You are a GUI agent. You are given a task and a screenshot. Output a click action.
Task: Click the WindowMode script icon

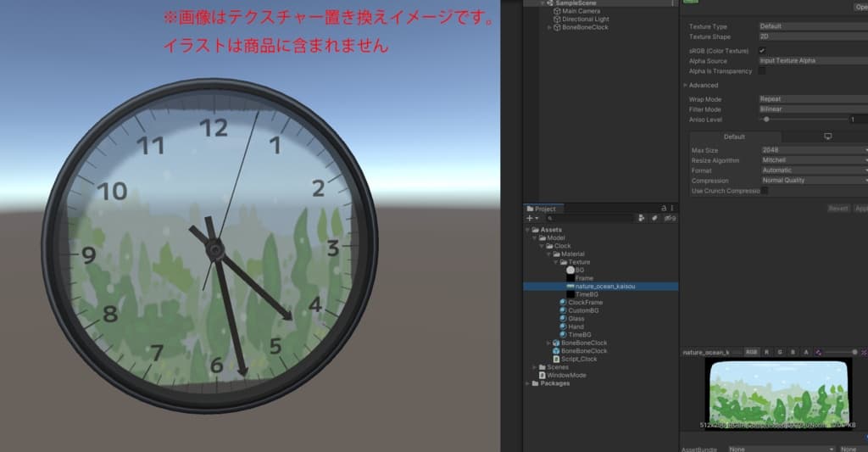542,375
